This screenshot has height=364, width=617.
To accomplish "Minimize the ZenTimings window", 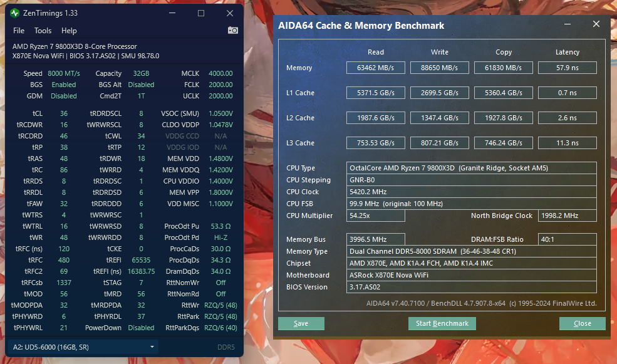I will pos(173,13).
